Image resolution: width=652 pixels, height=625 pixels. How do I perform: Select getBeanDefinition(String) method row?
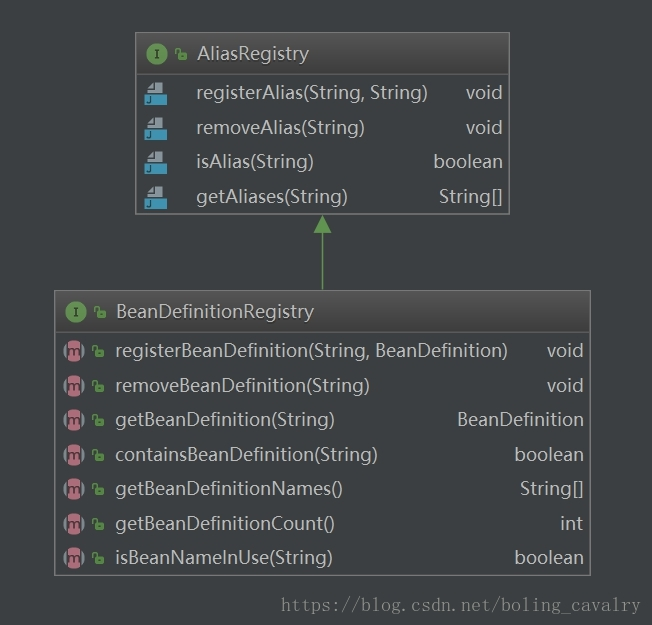225,420
